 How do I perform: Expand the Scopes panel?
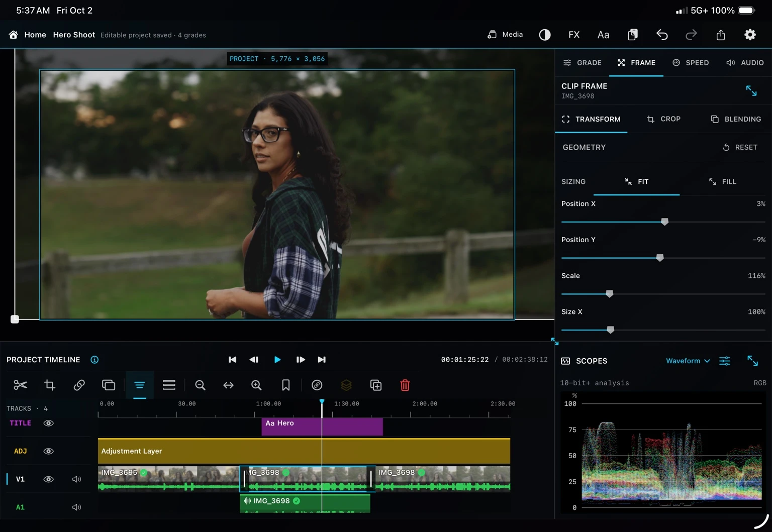(752, 361)
